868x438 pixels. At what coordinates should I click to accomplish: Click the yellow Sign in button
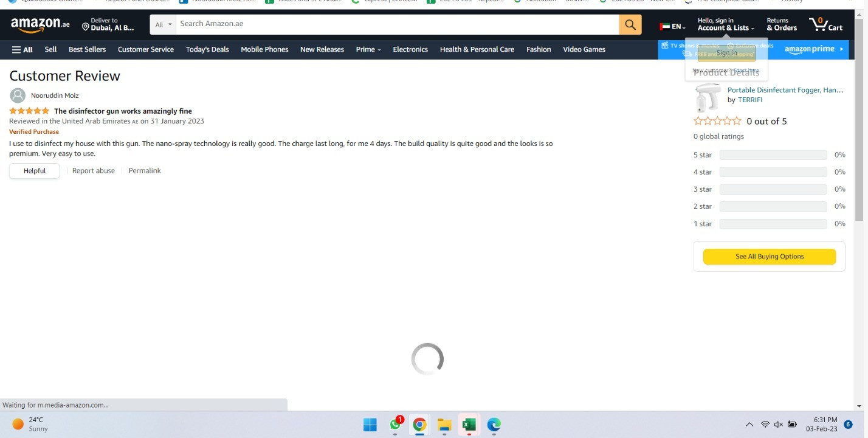pos(726,53)
